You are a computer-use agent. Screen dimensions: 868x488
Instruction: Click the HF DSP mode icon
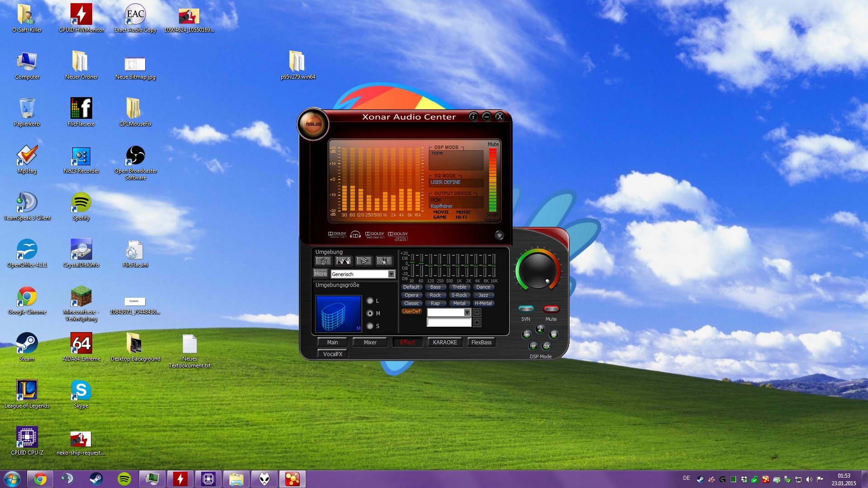click(x=533, y=346)
